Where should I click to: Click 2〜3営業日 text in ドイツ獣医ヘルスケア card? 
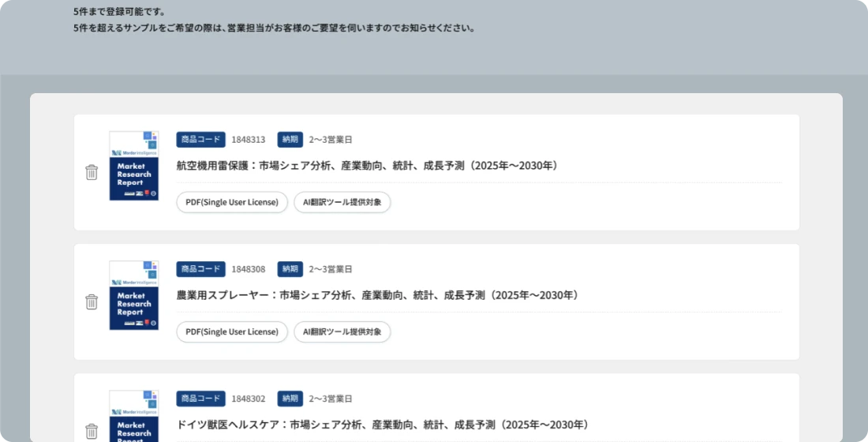pos(331,399)
